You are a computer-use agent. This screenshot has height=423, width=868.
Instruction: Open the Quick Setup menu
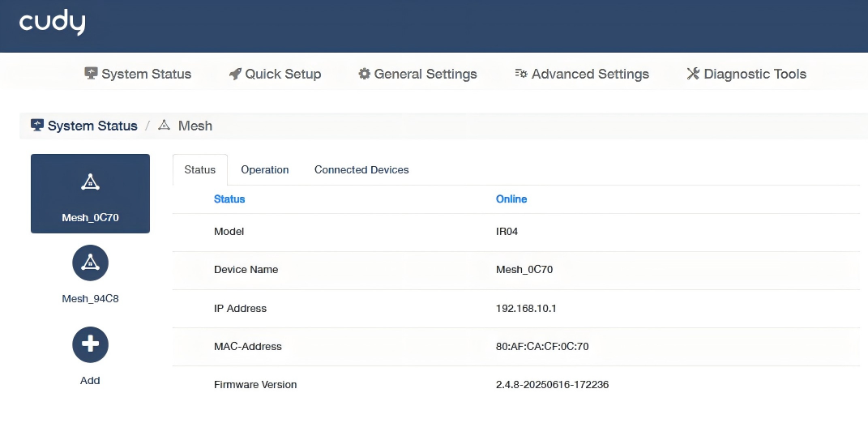click(283, 74)
